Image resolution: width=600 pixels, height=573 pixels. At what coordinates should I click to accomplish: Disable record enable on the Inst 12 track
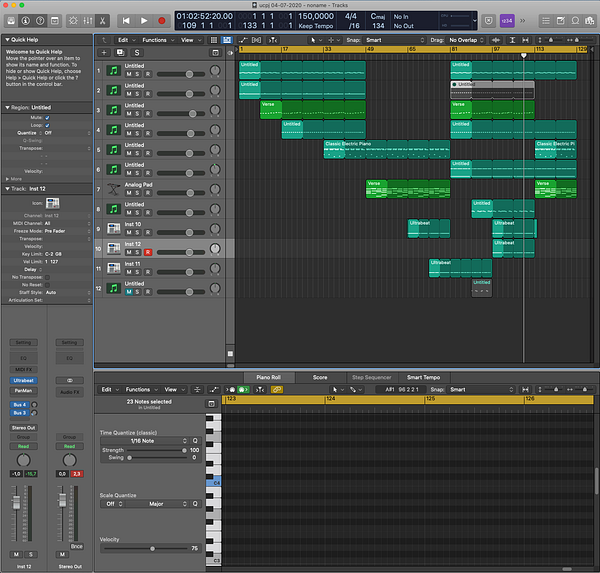148,252
